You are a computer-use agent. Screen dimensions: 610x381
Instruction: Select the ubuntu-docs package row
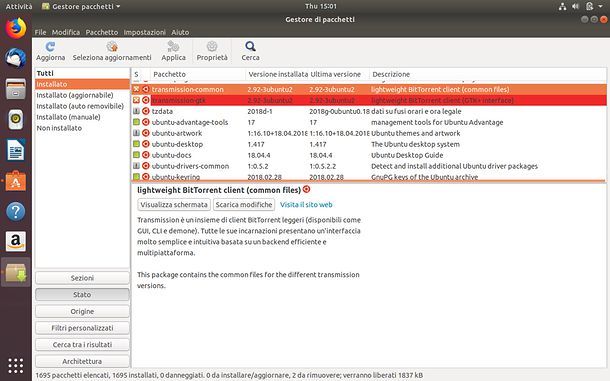point(369,155)
